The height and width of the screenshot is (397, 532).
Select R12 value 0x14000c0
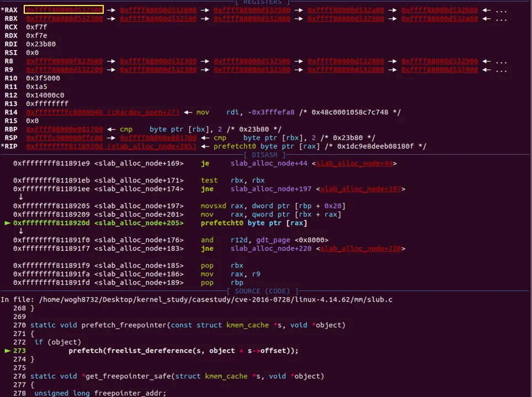coord(45,95)
